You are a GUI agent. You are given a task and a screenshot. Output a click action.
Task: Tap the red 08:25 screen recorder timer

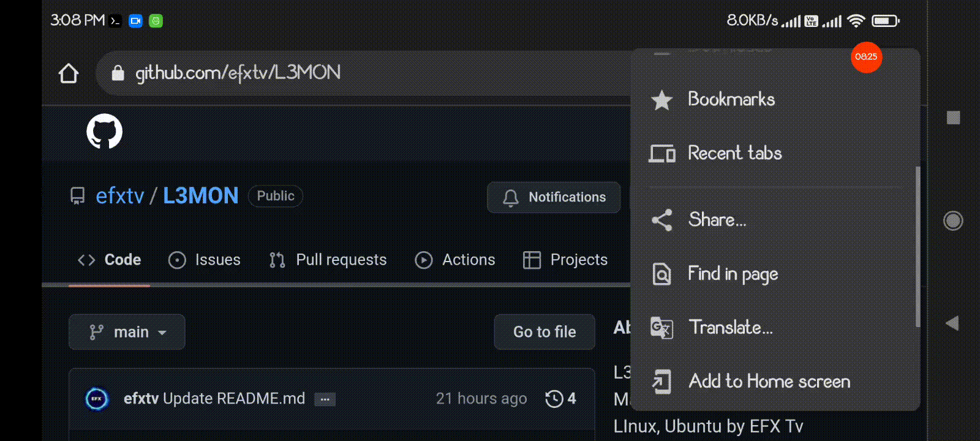tap(866, 57)
